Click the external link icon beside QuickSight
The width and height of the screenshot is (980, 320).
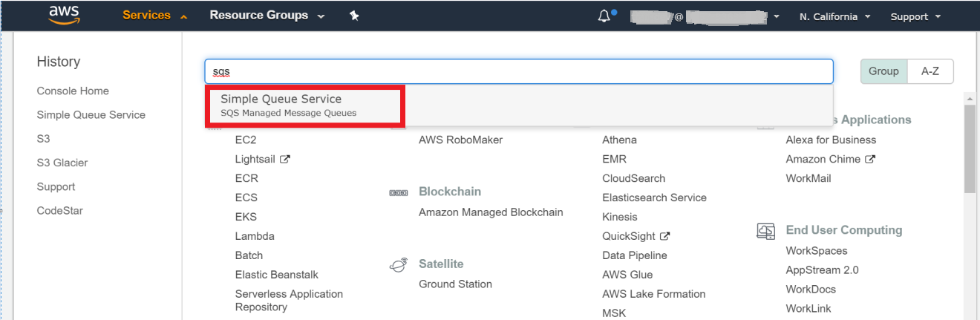[x=665, y=236]
